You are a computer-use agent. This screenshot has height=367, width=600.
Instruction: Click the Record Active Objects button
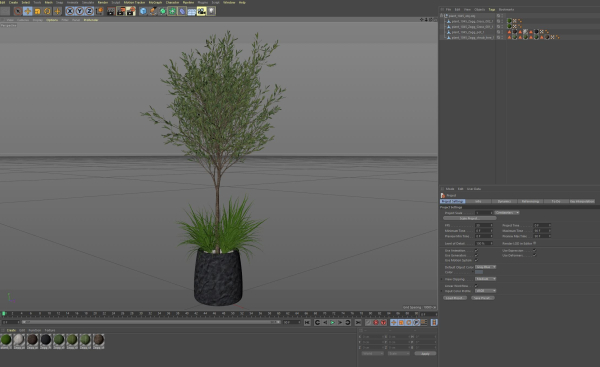[368, 323]
